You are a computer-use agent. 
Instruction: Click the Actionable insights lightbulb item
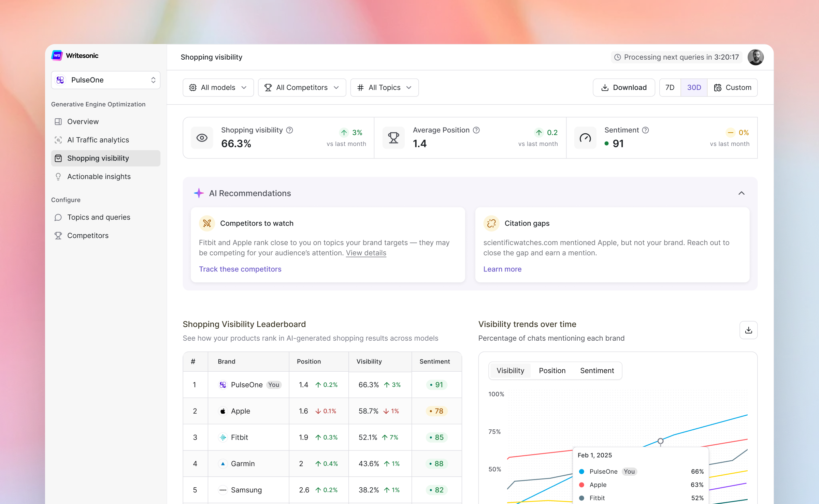pyautogui.click(x=99, y=176)
